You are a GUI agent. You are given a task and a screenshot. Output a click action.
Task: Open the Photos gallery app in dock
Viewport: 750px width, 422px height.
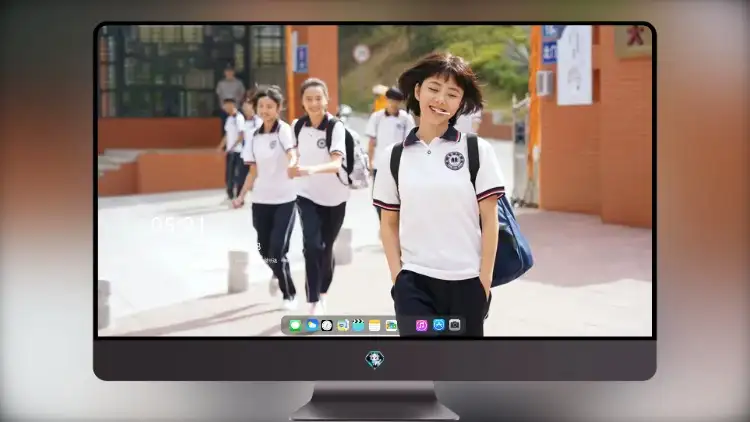tap(391, 325)
